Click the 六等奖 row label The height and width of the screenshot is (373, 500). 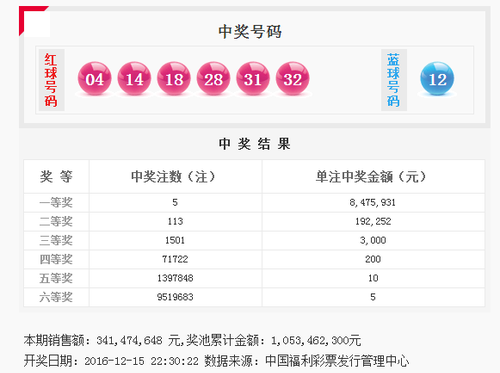56,297
